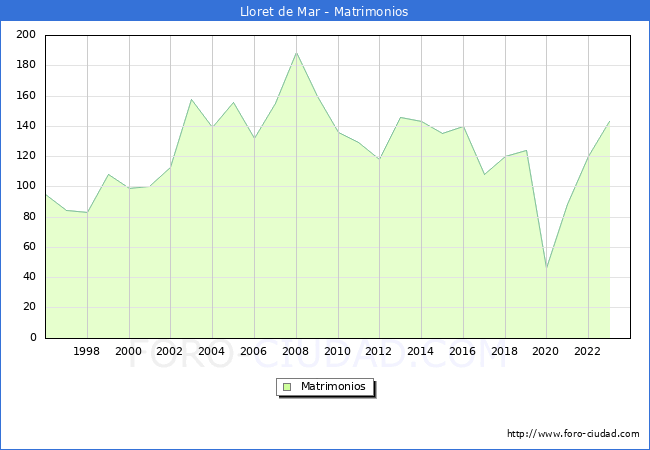This screenshot has height=450, width=650.
Task: Click the 2010 x-axis label
Action: [337, 351]
